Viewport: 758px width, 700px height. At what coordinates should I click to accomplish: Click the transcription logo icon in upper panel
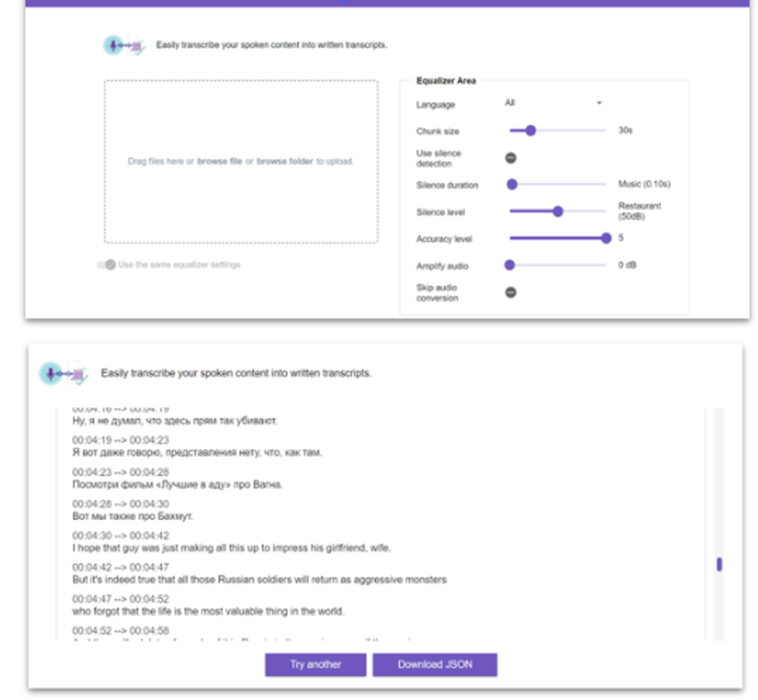[124, 46]
